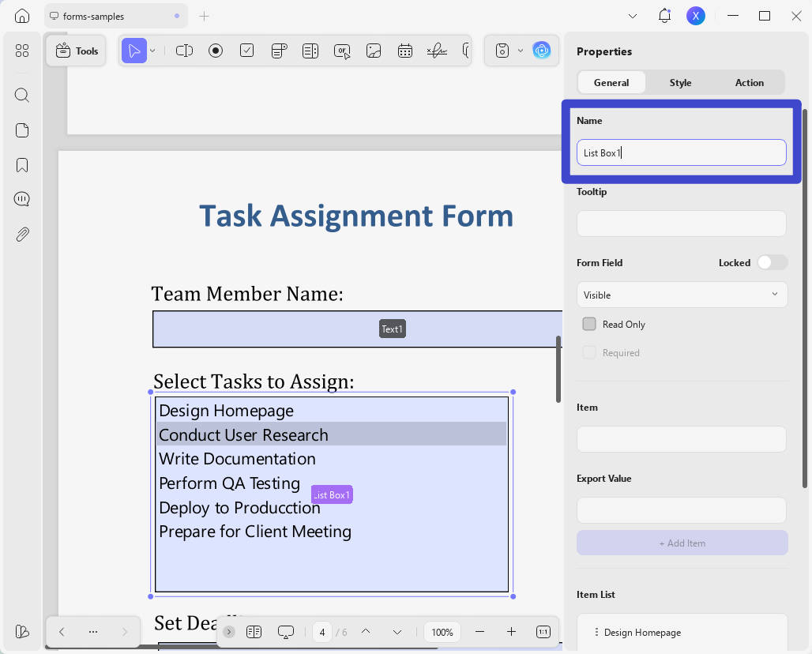Select the dropdown combo box tool
The width and height of the screenshot is (812, 654).
click(279, 51)
